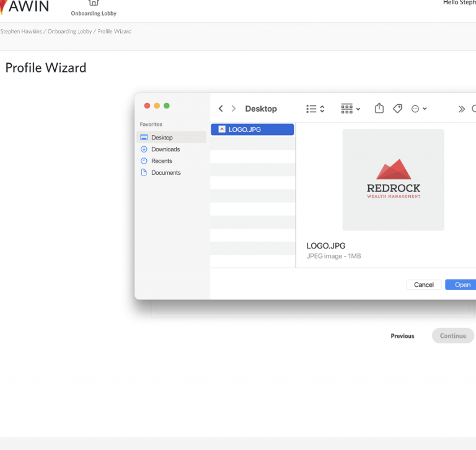Click the Tag icon in dialog toolbar

coord(397,108)
